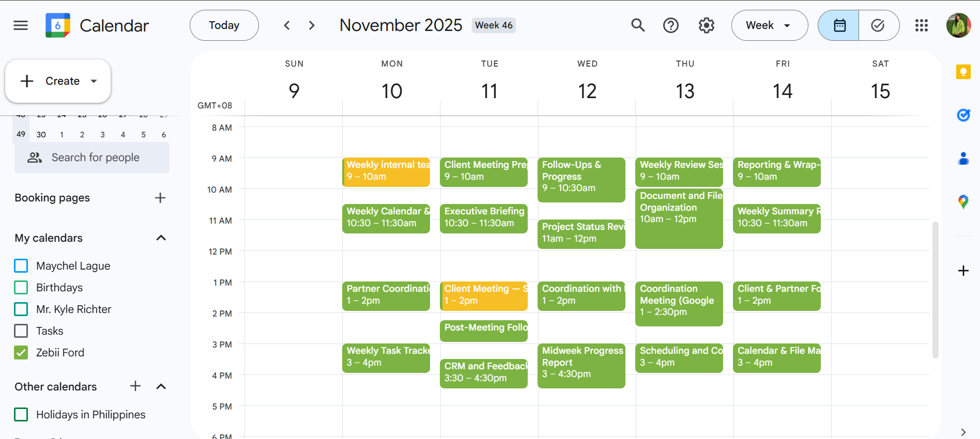Collapse the Other calendars section
The image size is (980, 439).
[161, 387]
